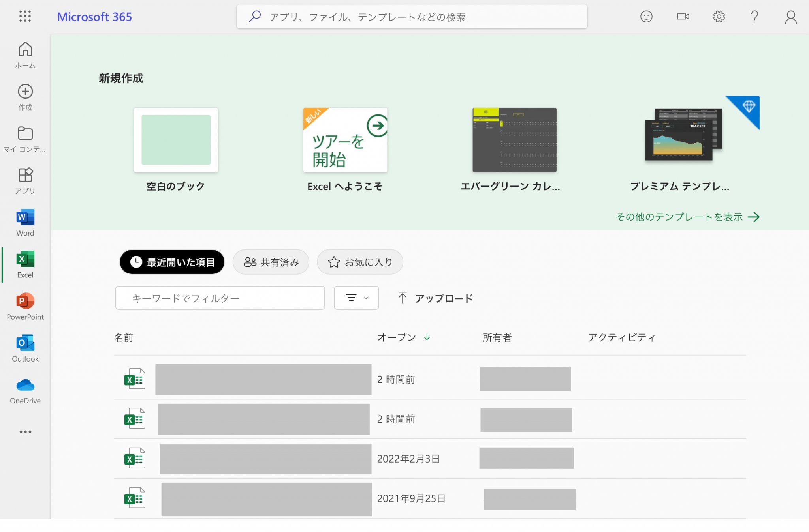Open the help question mark icon
The image size is (809, 532).
pyautogui.click(x=754, y=17)
